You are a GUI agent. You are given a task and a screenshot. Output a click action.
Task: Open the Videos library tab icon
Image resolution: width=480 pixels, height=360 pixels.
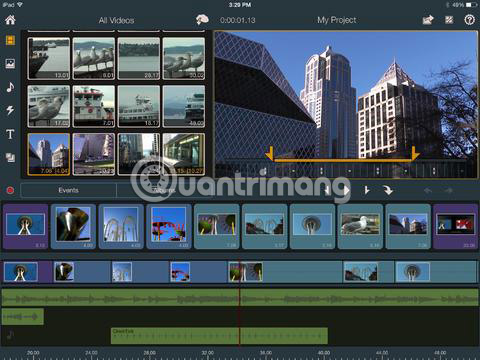point(10,40)
